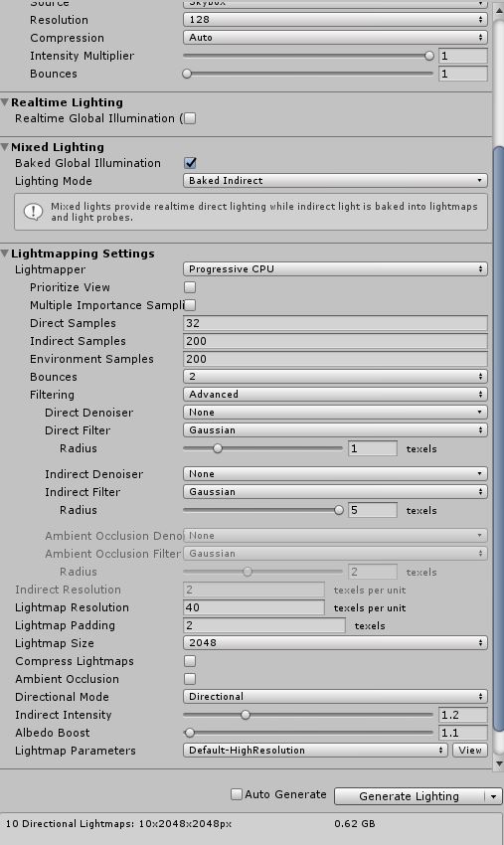Uncheck Baked Global Illumination
This screenshot has width=504, height=845.
(x=190, y=163)
